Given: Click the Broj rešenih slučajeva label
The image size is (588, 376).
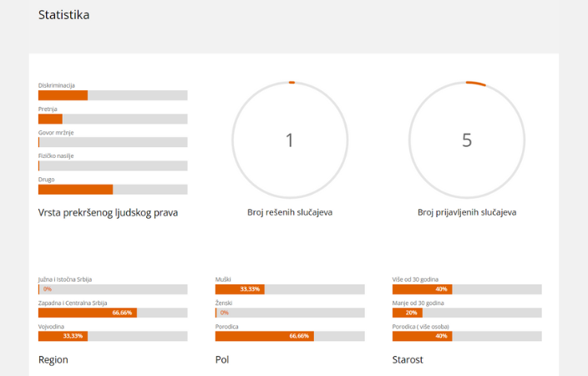Looking at the screenshot, I should [x=290, y=212].
